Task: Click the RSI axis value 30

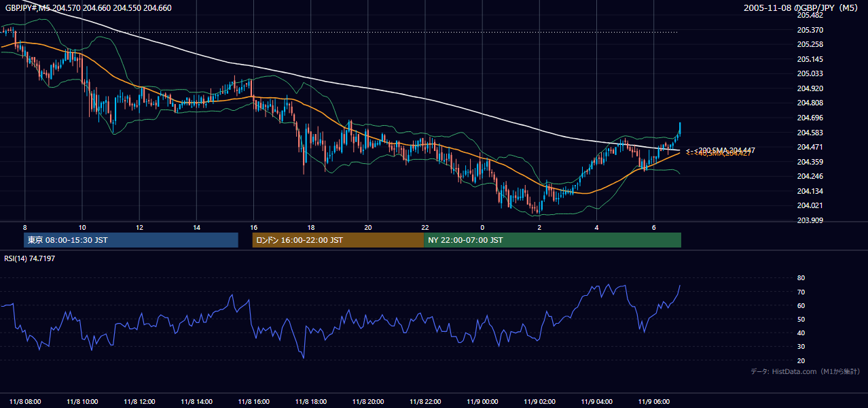Action: (801, 347)
